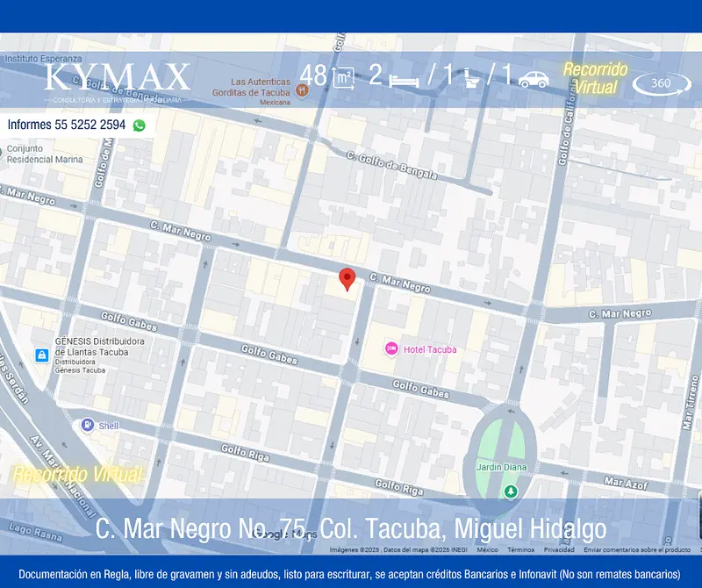Viewport: 702px width, 588px height.
Task: Click the Imágenes ©2026 map attribution text
Action: pos(398,549)
